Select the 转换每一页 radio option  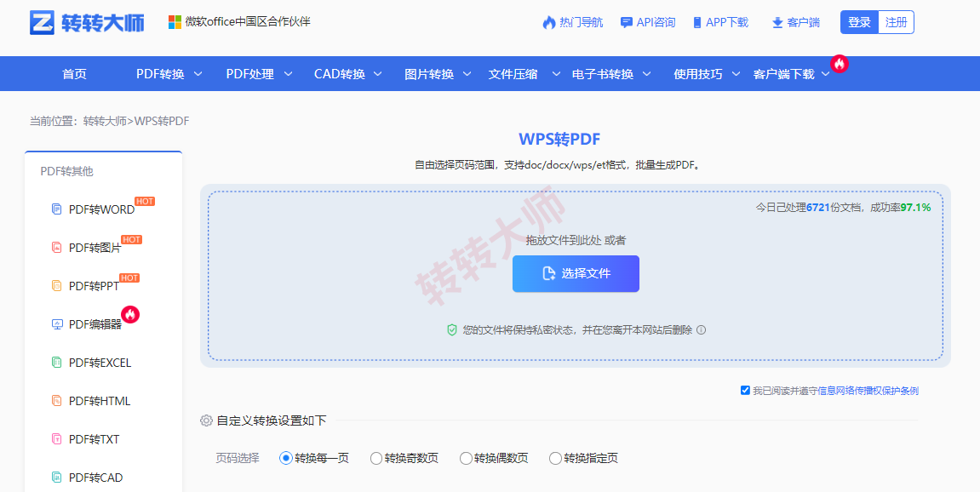[x=285, y=458]
